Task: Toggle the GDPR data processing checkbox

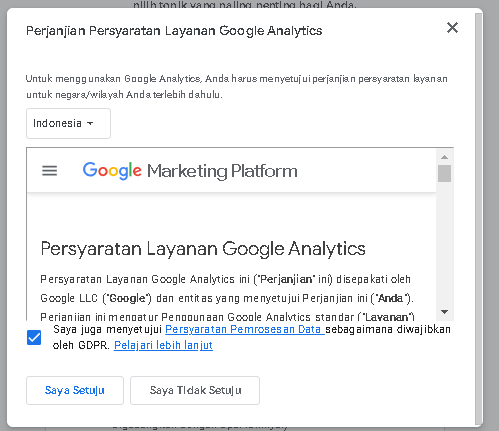Action: (x=34, y=338)
